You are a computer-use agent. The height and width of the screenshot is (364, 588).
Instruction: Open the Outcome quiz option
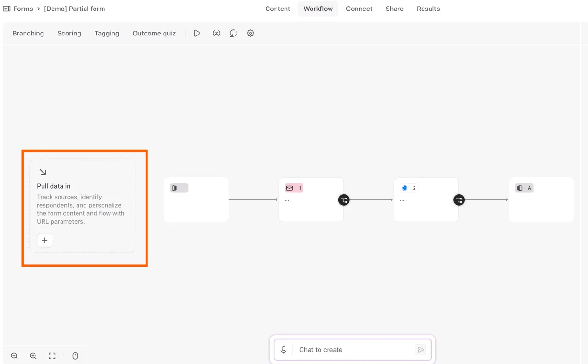[x=154, y=33]
